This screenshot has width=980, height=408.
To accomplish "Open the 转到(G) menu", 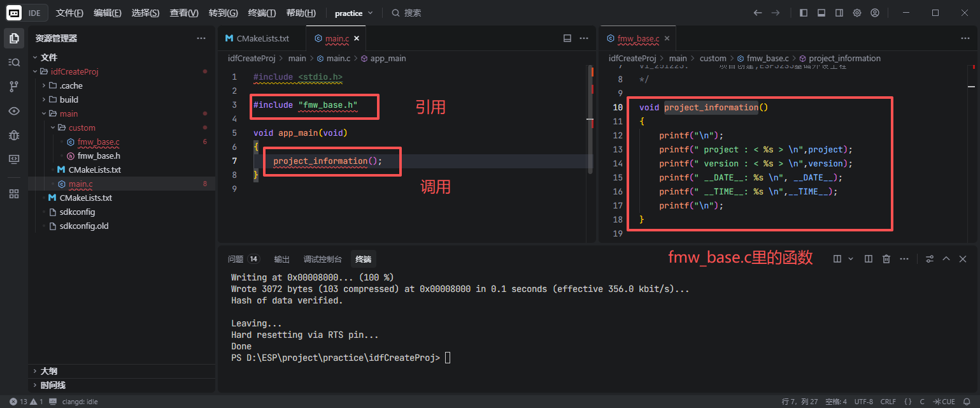I will click(224, 13).
